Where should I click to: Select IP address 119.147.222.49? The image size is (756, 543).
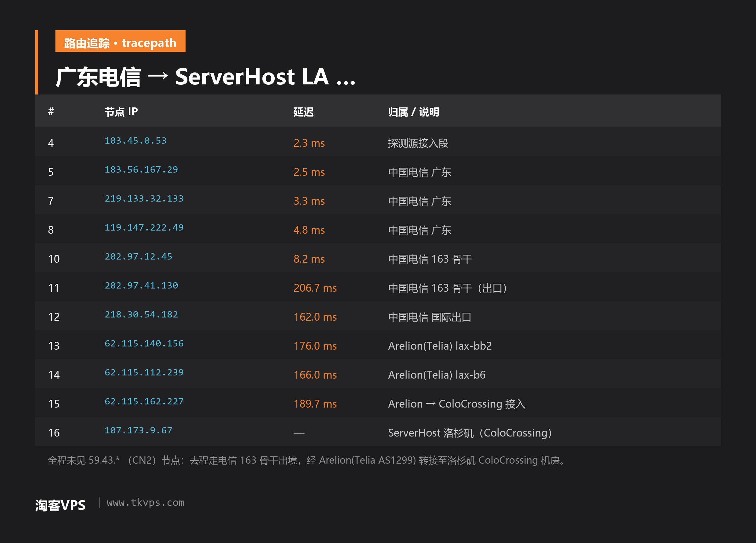(x=144, y=228)
